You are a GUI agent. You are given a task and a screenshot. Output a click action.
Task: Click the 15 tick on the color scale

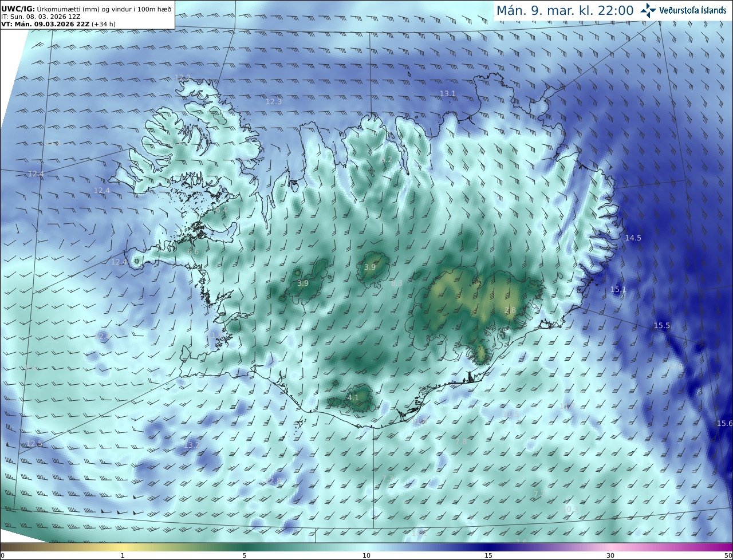[488, 555]
